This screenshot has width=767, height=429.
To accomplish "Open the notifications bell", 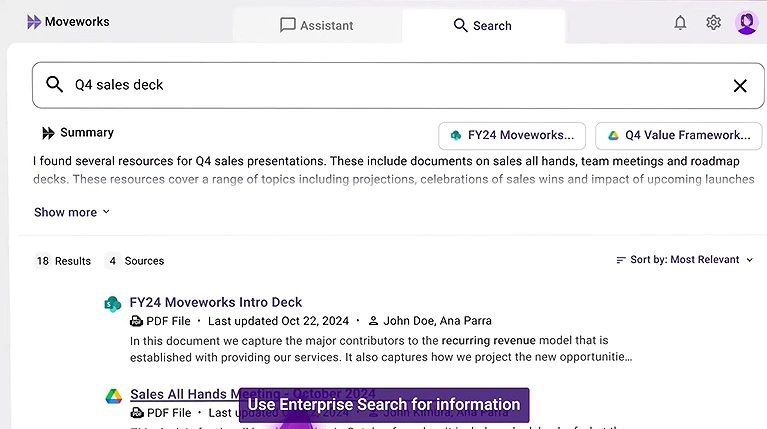I will (680, 23).
